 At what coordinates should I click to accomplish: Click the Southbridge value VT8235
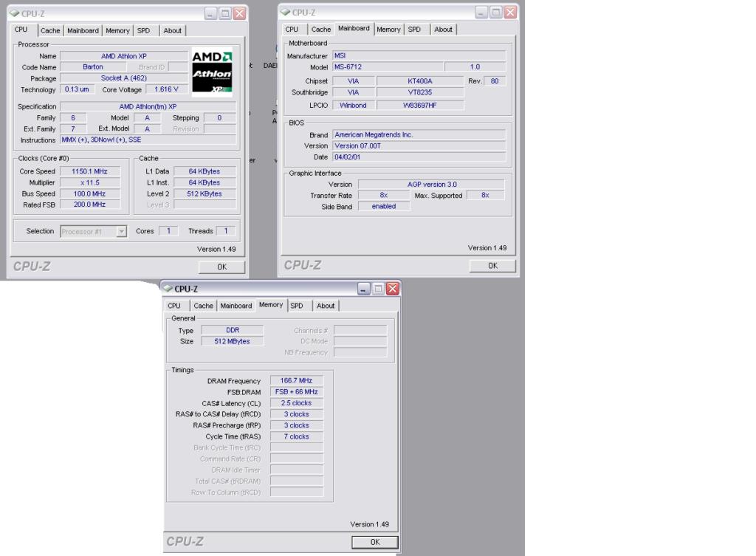[x=420, y=92]
